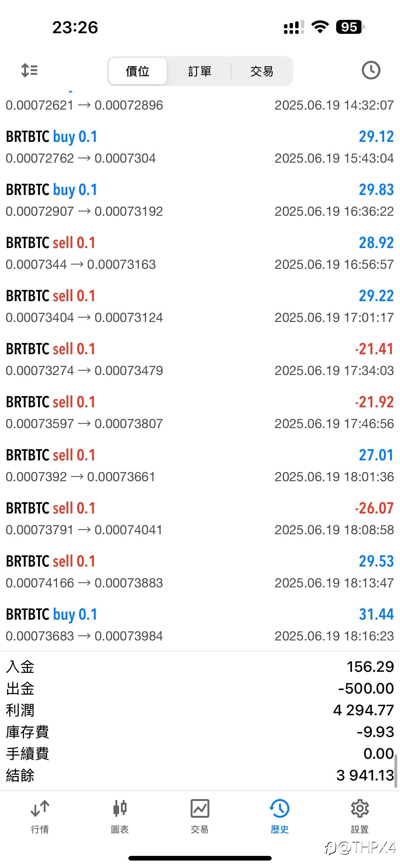Viewport: 400px width, 868px height.
Task: Tap the 庫存費 swap value -9.93
Action: pos(375,731)
